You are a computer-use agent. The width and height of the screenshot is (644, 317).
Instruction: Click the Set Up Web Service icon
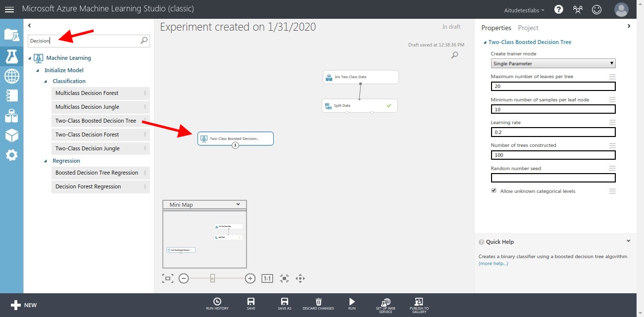coord(386,303)
